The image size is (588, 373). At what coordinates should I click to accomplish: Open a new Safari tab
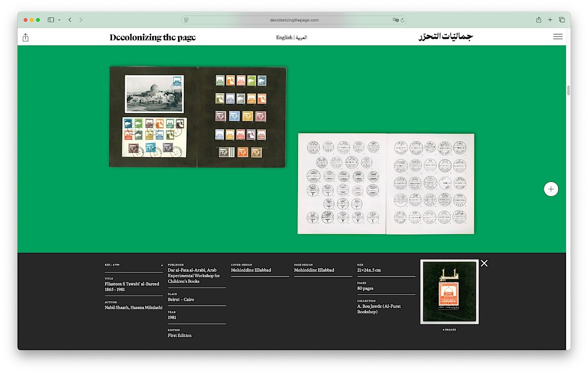[x=550, y=20]
